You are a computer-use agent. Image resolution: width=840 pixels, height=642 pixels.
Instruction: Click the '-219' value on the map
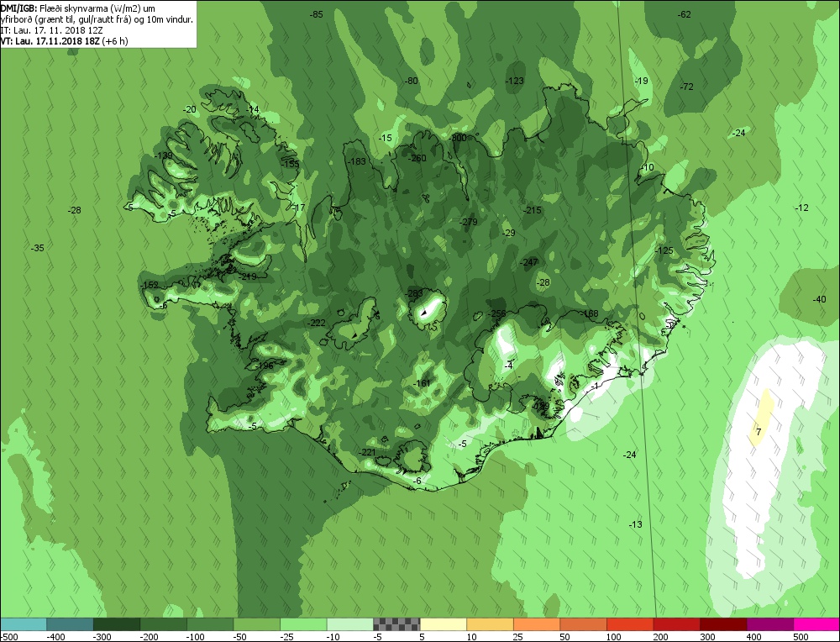pyautogui.click(x=248, y=277)
